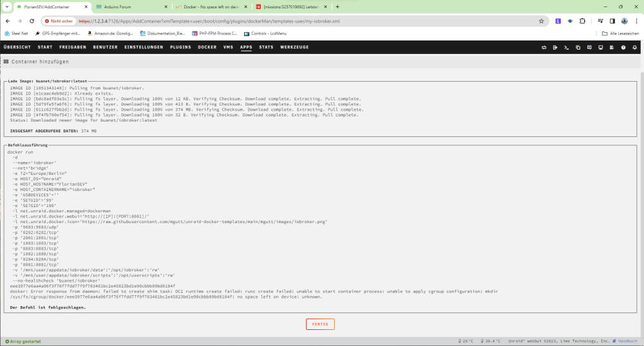Open the Steel Net bookmark
Viewport: 644px width, 346px height.
coord(17,33)
